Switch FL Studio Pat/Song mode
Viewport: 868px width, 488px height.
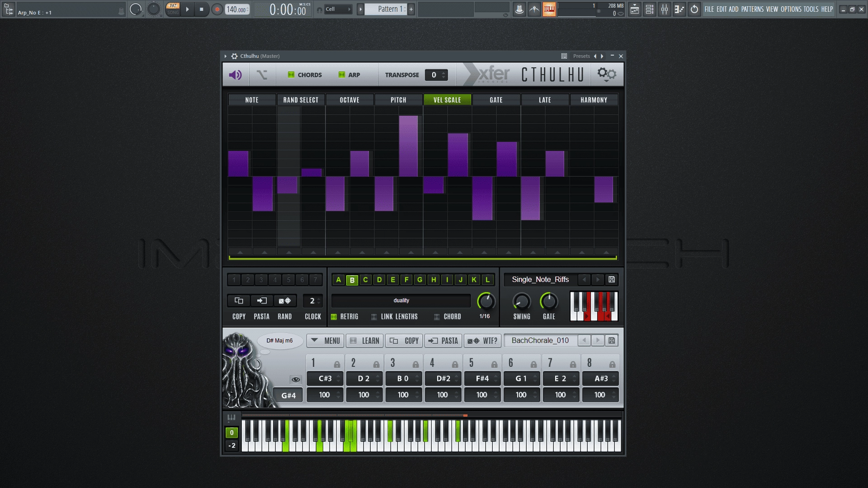point(173,9)
